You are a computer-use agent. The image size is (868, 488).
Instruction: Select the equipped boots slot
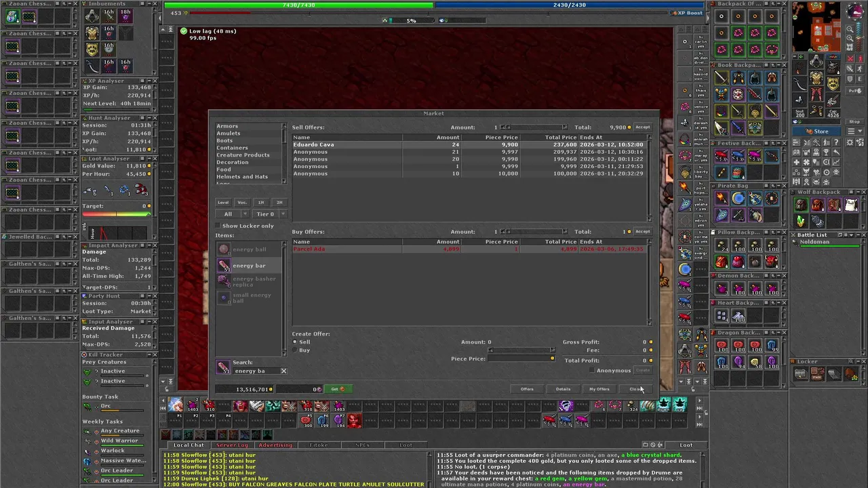pos(816,110)
